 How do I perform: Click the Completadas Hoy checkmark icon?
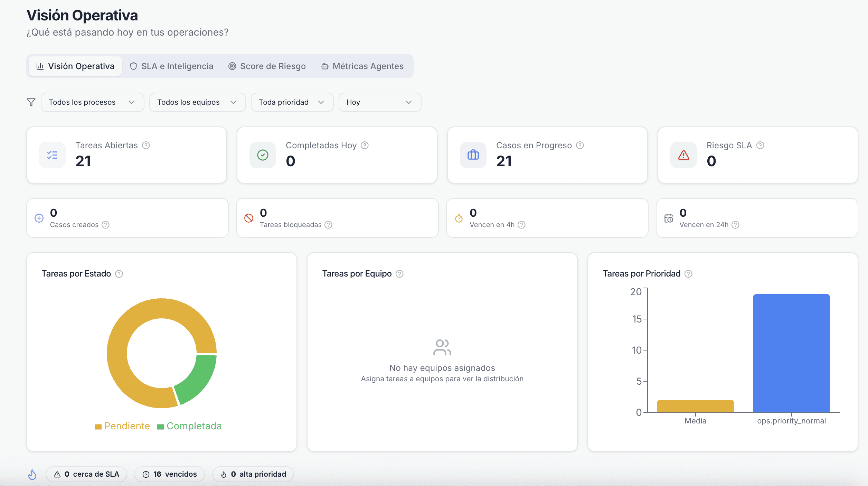point(263,155)
